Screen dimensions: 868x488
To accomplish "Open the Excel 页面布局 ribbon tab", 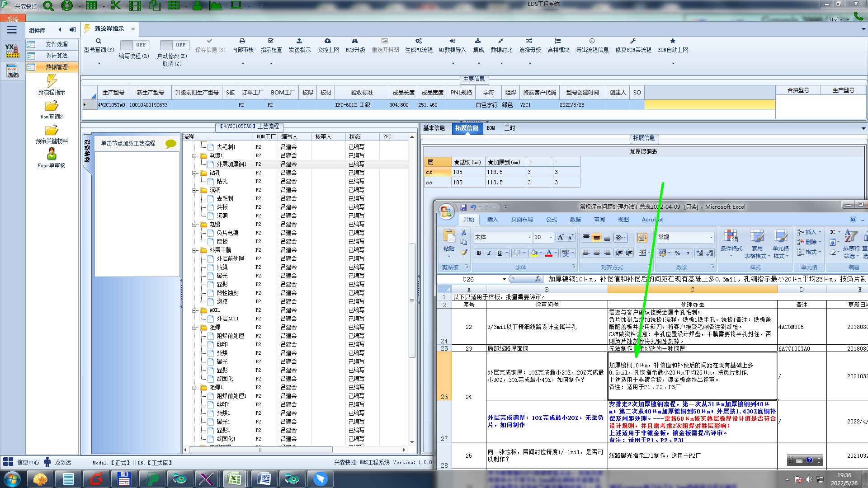I will (x=522, y=220).
